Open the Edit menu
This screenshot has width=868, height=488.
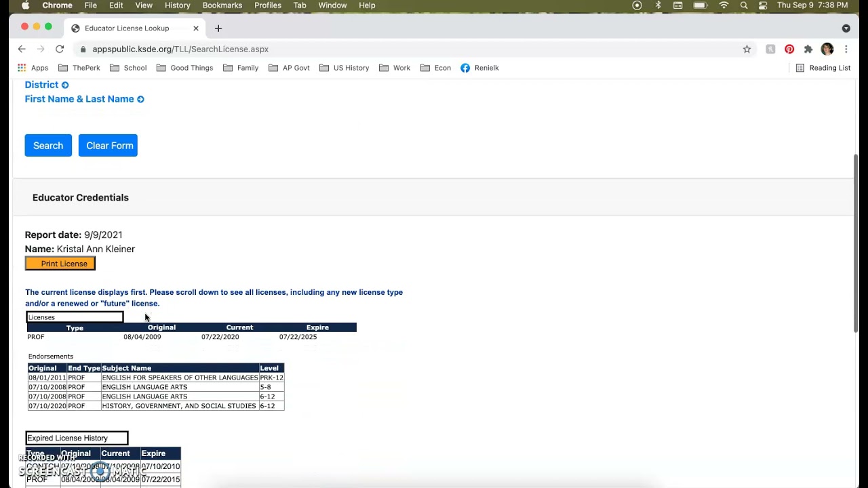click(116, 5)
